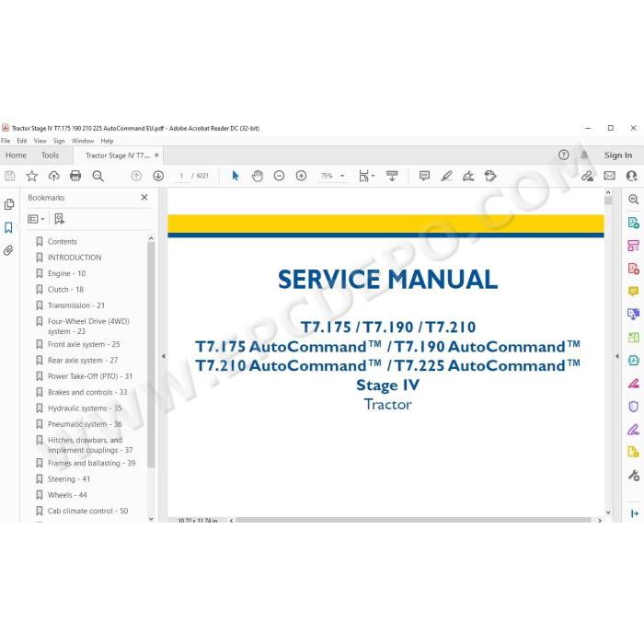The image size is (644, 644).
Task: Click the Sign In button
Action: 618,155
